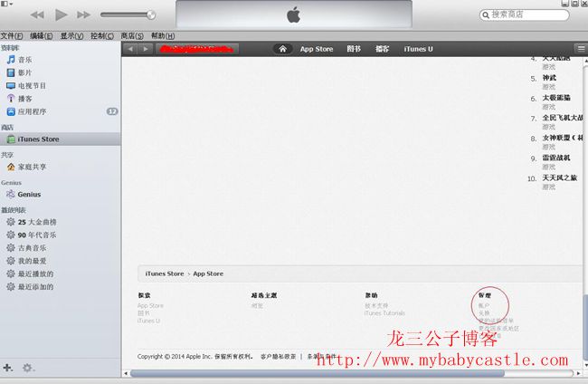Click the iTunes Tutorials footer link
588x384 pixels.
(x=384, y=313)
